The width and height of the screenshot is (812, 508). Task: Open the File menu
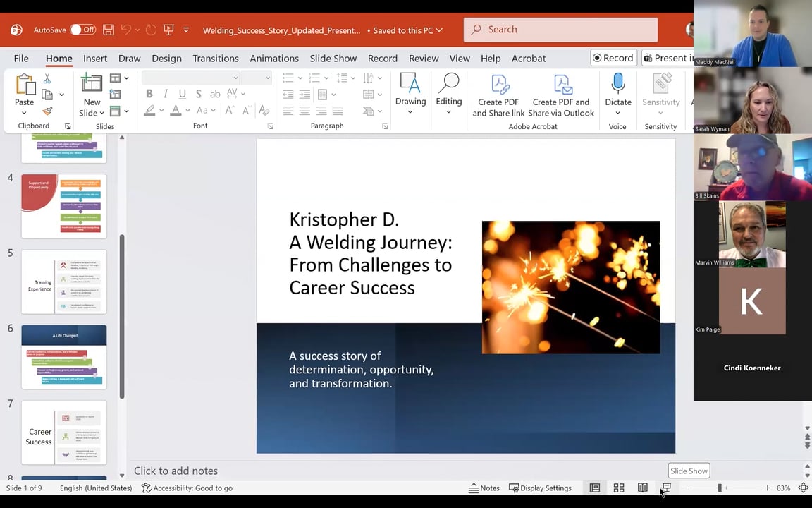pyautogui.click(x=21, y=59)
